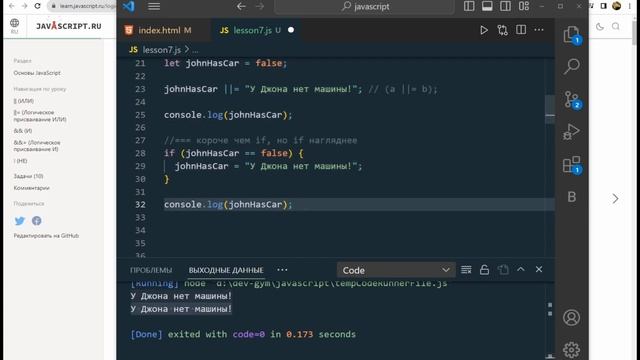Toggle the secondary side bar layout icon
Viewport: 640px width, 360px height.
pos(505,6)
